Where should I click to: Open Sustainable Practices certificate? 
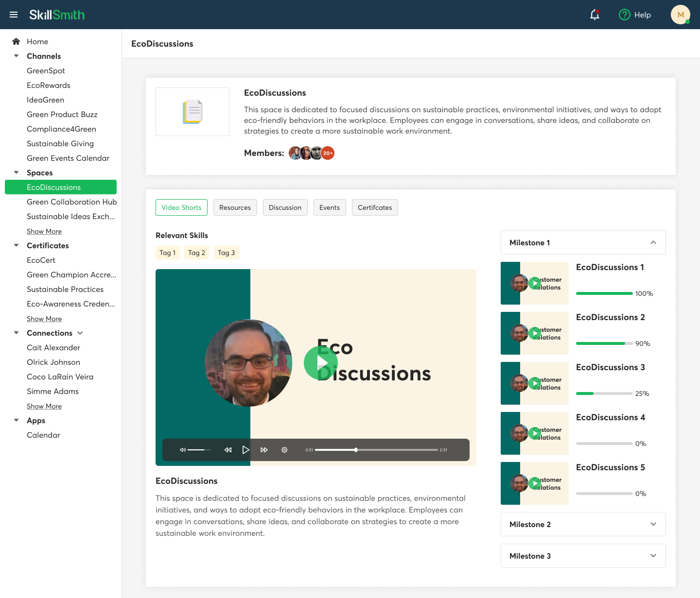[x=65, y=289]
